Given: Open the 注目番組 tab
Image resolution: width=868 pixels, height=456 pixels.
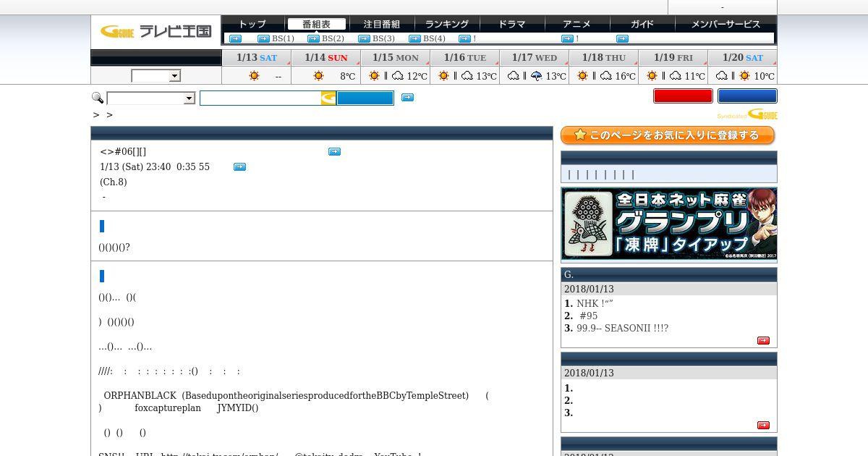Looking at the screenshot, I should coord(381,24).
